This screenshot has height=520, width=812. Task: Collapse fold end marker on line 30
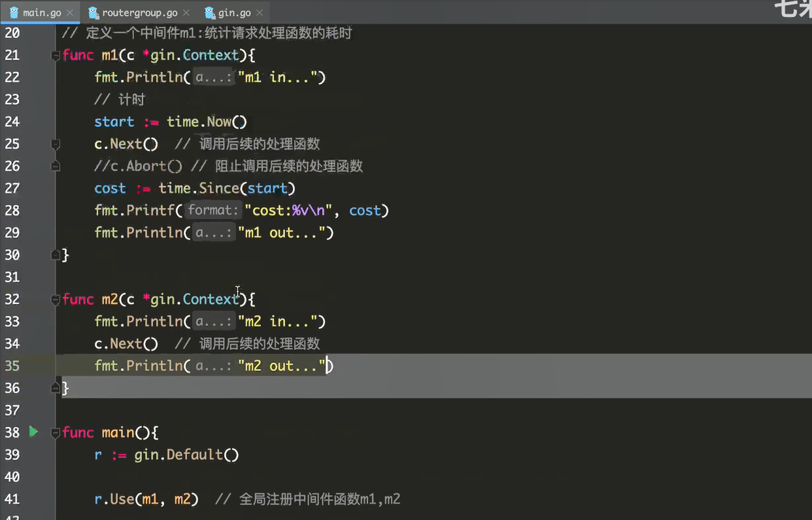(56, 255)
